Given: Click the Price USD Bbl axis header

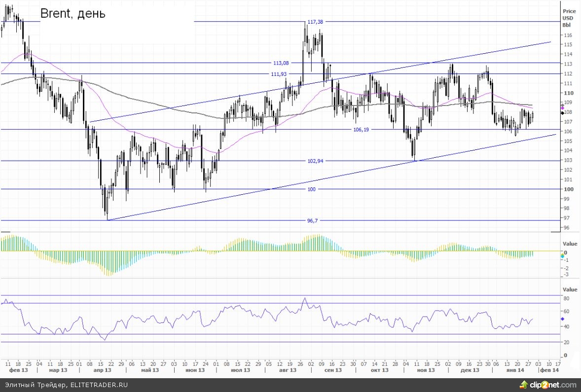Looking at the screenshot, I should click(569, 18).
